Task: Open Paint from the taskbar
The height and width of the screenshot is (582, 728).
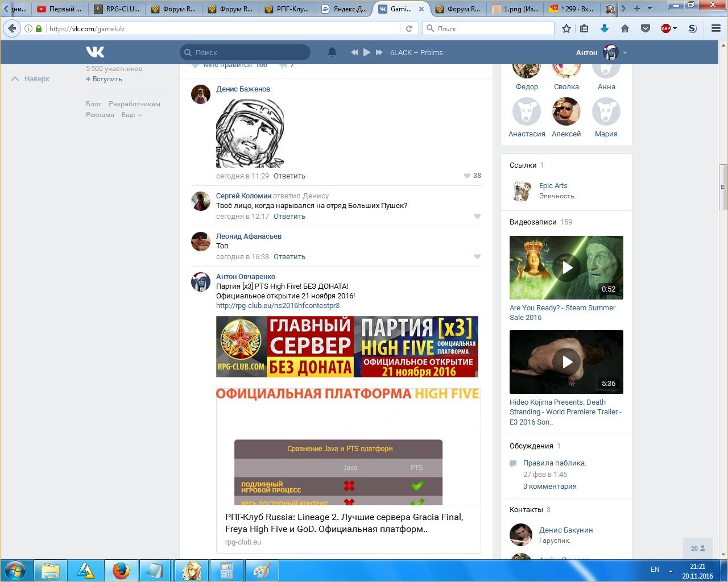Action: (262, 571)
